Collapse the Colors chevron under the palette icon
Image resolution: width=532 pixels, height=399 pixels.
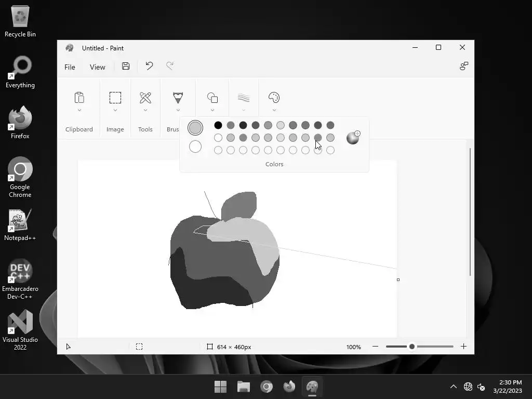coord(274,110)
